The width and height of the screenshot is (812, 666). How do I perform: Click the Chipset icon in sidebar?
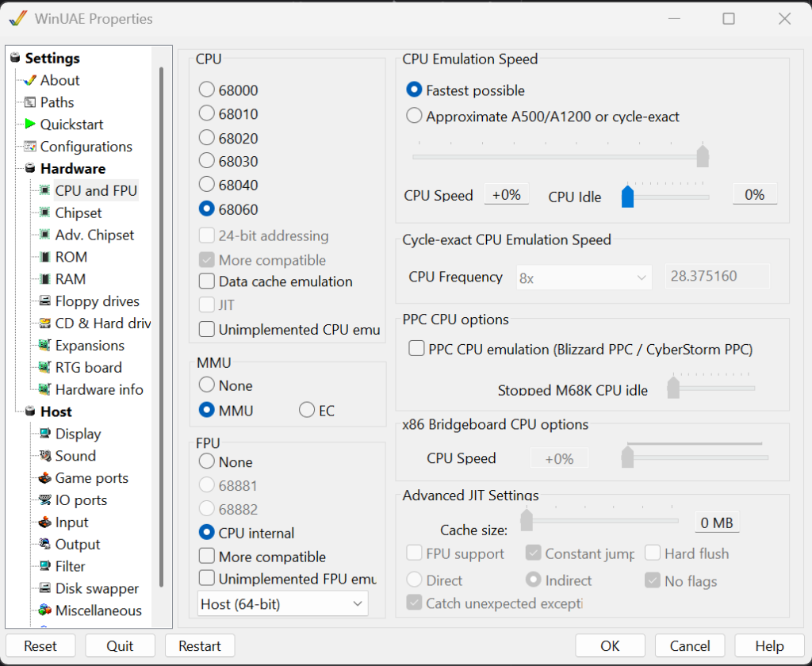pos(44,213)
